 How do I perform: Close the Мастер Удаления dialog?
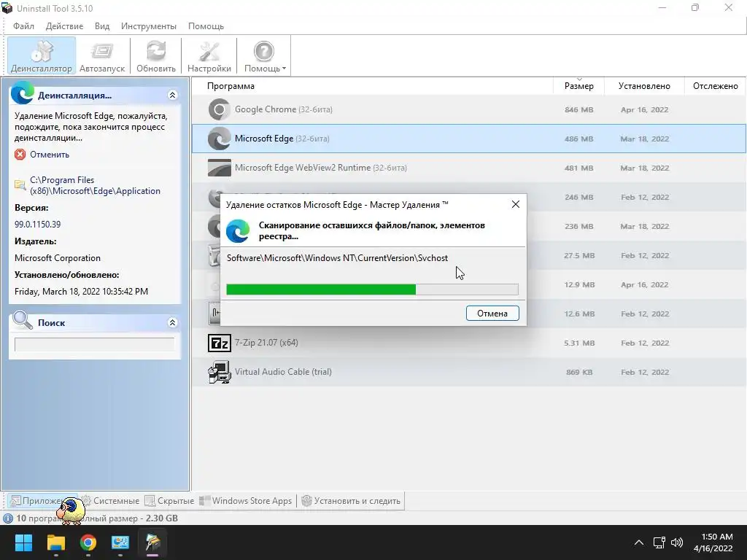click(x=516, y=204)
